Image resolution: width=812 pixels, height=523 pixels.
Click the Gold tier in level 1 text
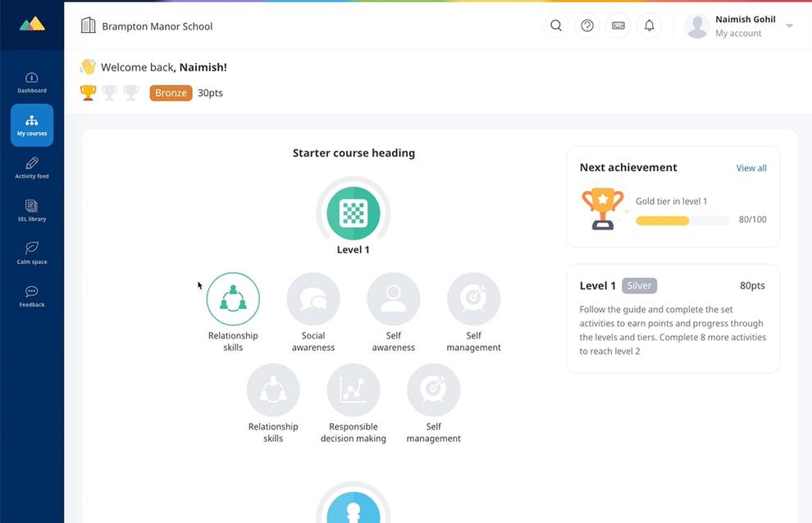click(x=671, y=201)
